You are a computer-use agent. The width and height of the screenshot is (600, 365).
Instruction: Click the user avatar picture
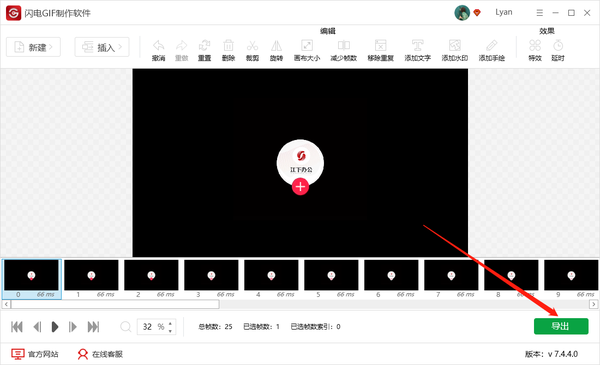[x=462, y=13]
